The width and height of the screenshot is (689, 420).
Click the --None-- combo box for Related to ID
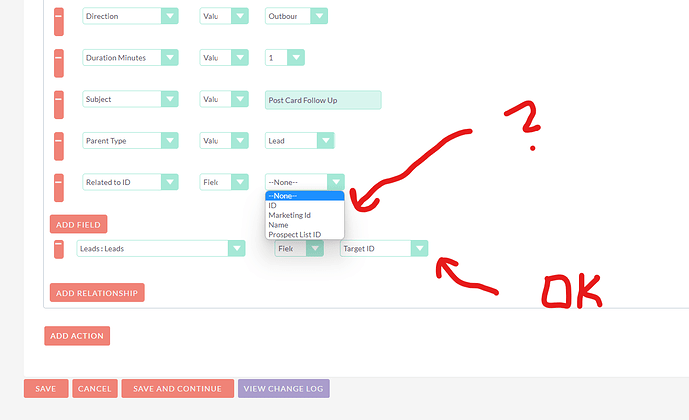pyautogui.click(x=305, y=182)
